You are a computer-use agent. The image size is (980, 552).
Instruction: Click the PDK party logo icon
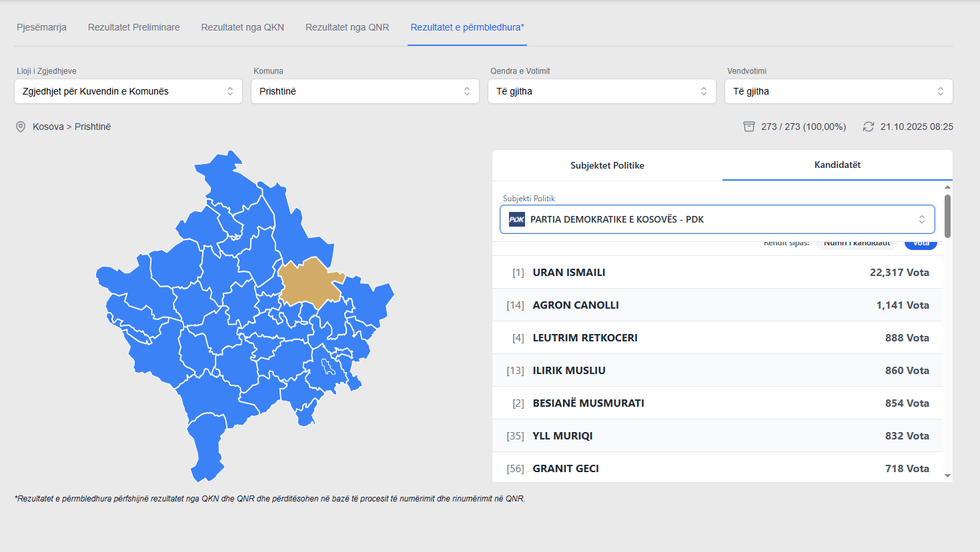pos(516,219)
